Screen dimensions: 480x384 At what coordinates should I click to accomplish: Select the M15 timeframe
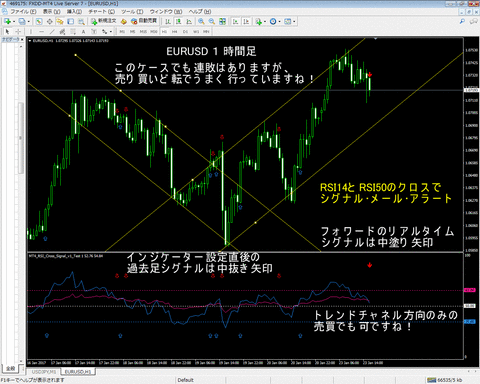point(143,32)
